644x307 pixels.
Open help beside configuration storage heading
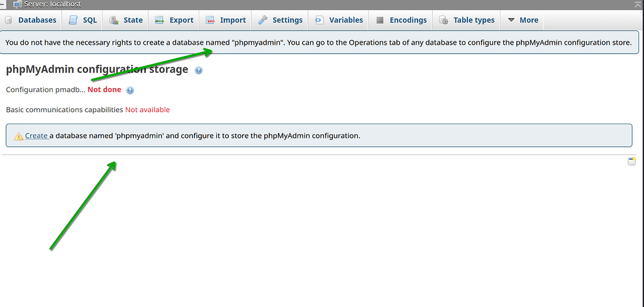coord(199,70)
